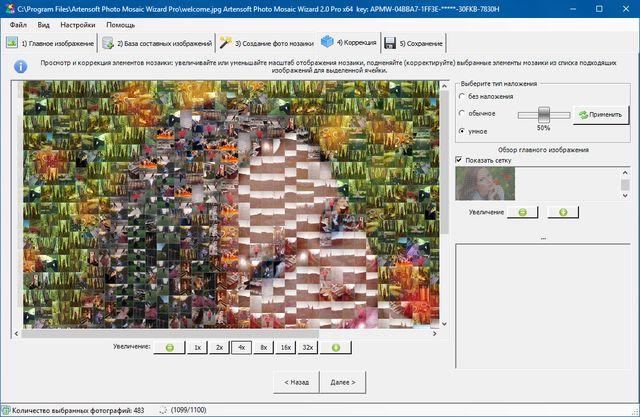Click the overlay percentage slider handle
The image size is (640, 417).
544,113
